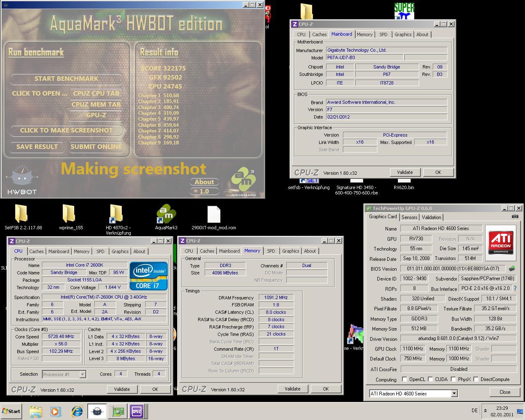The width and height of the screenshot is (525, 420).
Task: Click the Core Speed 5728.48 MHz value
Action: click(61, 336)
